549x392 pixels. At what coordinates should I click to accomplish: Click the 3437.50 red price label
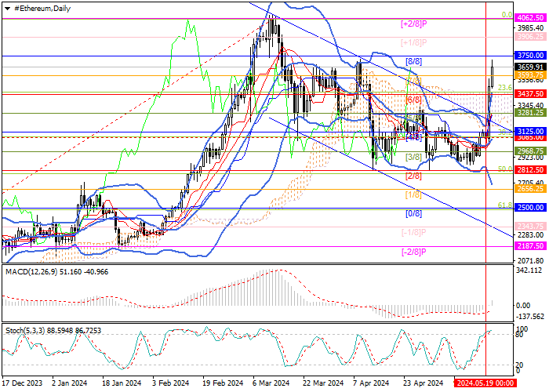(x=531, y=94)
